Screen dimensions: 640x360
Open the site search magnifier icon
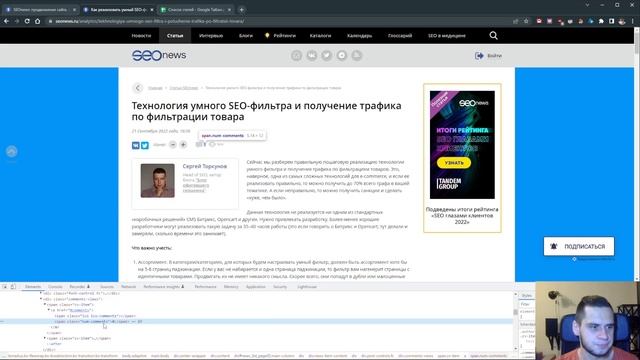[x=493, y=36]
